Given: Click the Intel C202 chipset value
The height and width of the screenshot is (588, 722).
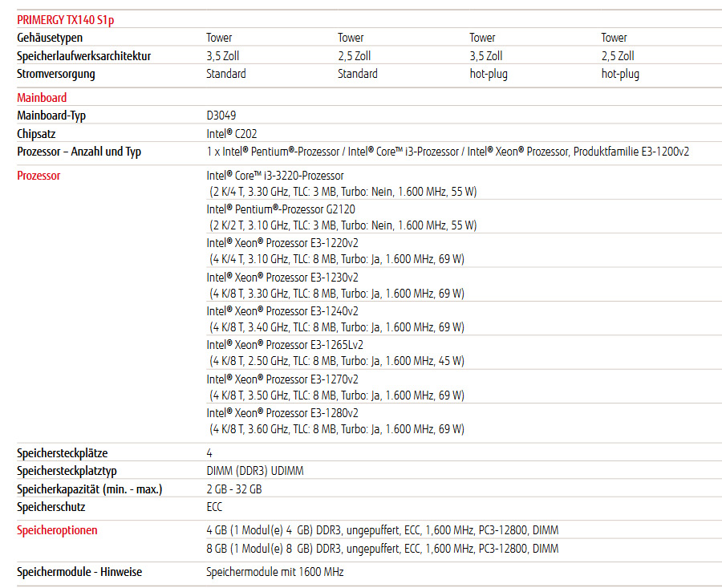Looking at the screenshot, I should (232, 134).
